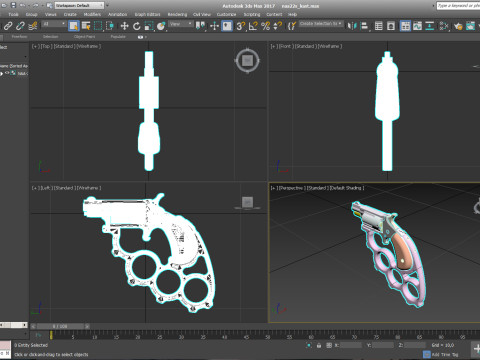480x360 pixels.
Task: Toggle the Percent Snap button
Action: [x=265, y=26]
